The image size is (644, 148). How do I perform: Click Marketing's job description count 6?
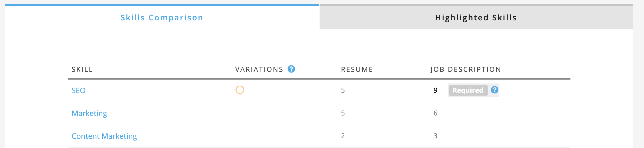tap(435, 113)
